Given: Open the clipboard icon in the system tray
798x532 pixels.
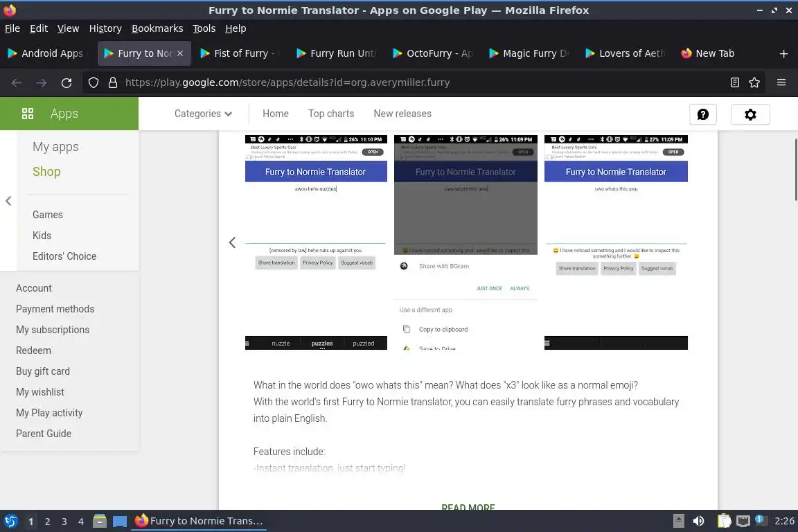Looking at the screenshot, I should coord(724,521).
